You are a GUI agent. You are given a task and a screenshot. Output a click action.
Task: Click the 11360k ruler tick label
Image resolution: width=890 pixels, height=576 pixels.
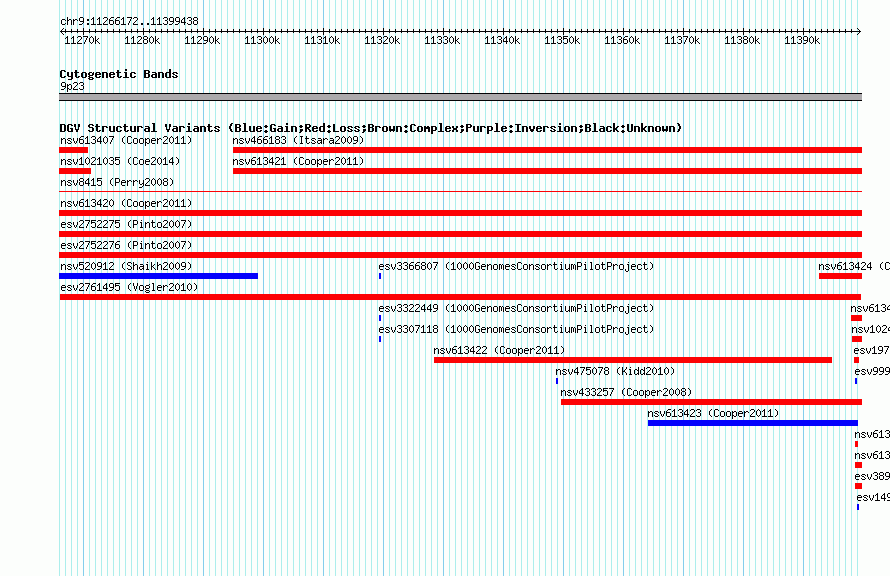pyautogui.click(x=622, y=40)
